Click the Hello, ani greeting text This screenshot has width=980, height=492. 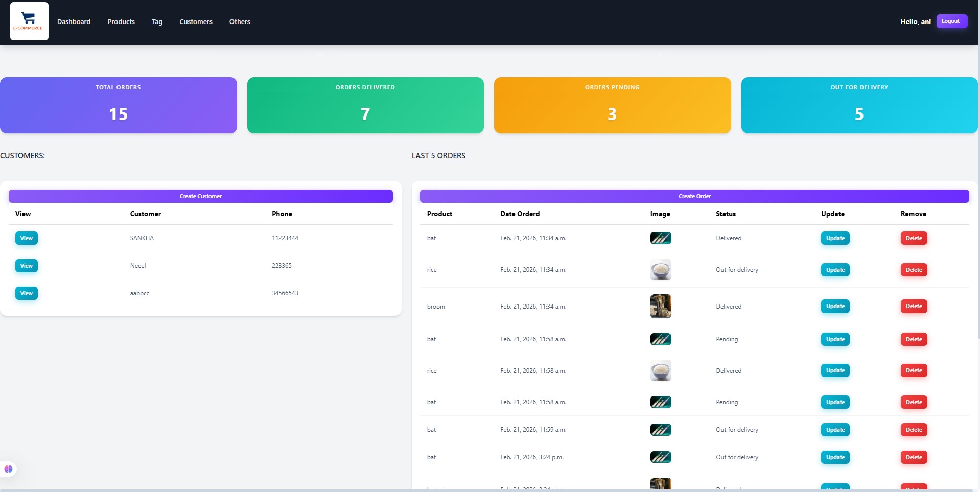(915, 21)
